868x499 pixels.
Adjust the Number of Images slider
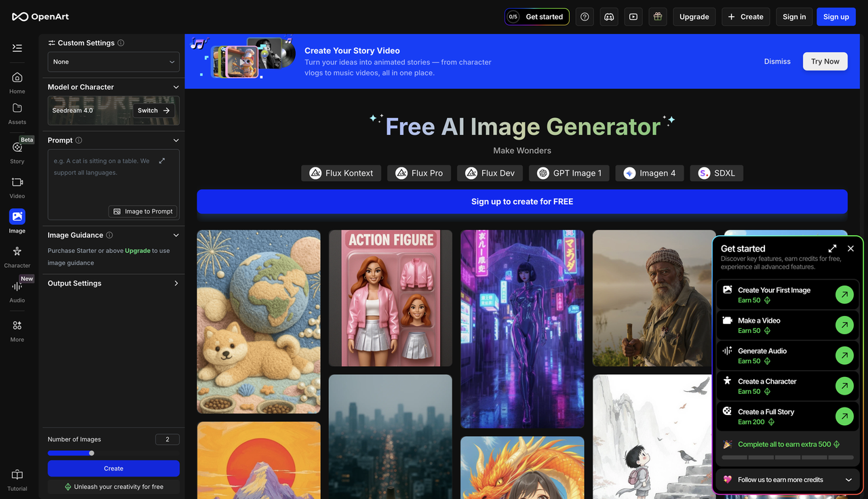click(91, 453)
